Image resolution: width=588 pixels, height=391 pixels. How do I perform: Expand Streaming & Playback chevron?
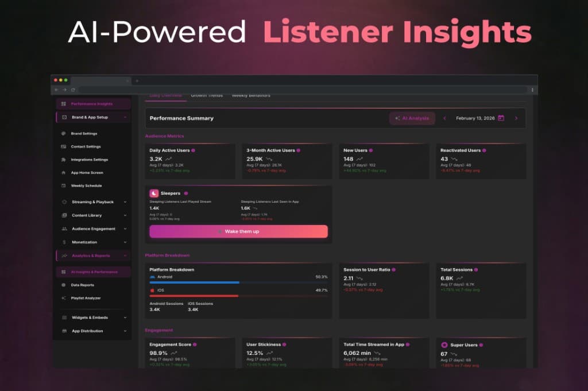125,202
